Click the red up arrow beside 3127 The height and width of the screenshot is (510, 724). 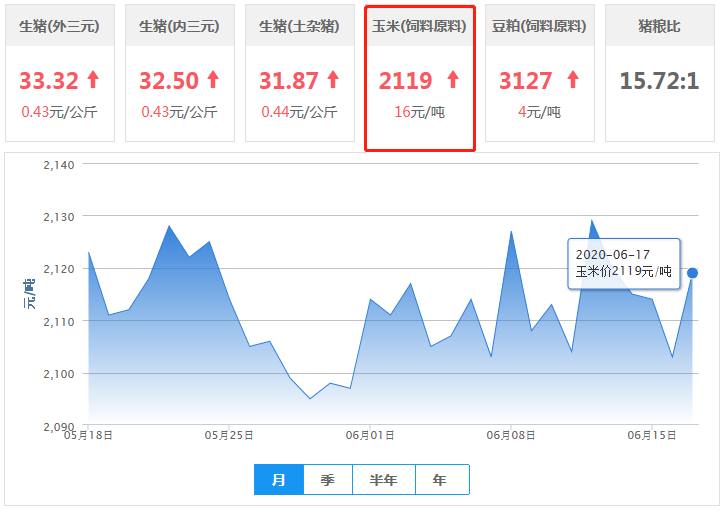pyautogui.click(x=573, y=80)
